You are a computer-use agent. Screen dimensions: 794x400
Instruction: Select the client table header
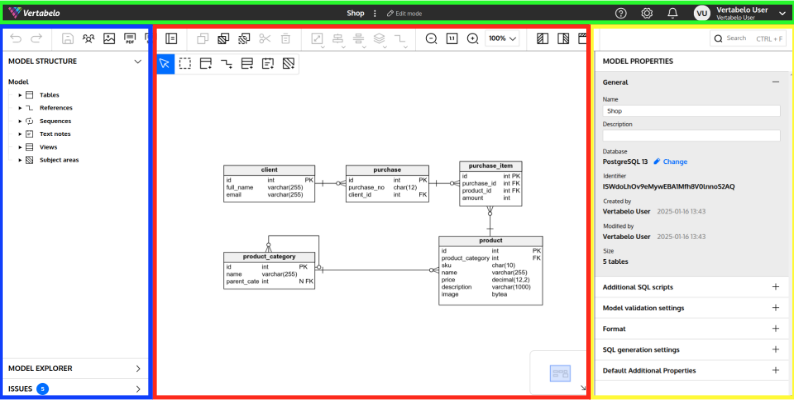[269, 170]
